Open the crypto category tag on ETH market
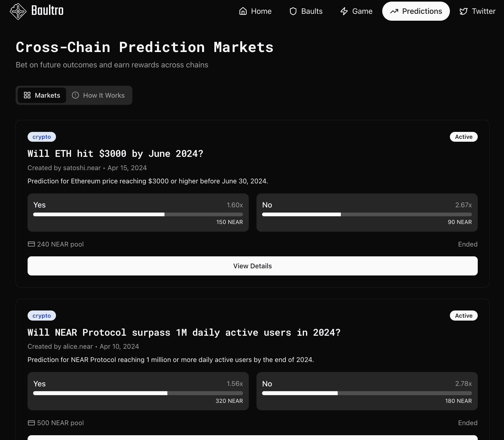Image resolution: width=504 pixels, height=440 pixels. pyautogui.click(x=42, y=137)
